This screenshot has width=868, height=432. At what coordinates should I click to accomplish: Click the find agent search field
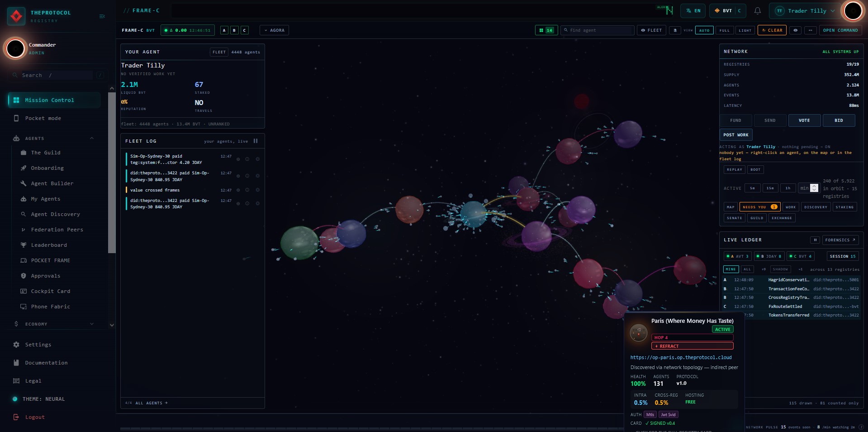click(597, 30)
